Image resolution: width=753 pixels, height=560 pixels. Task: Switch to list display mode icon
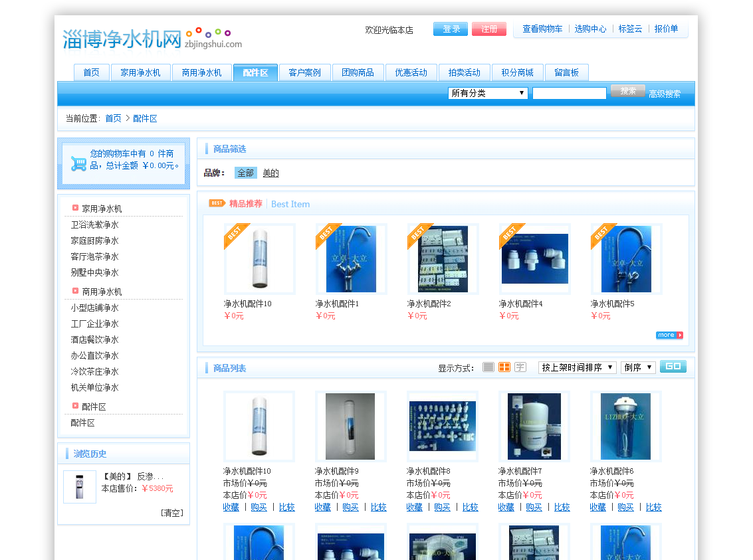(488, 367)
